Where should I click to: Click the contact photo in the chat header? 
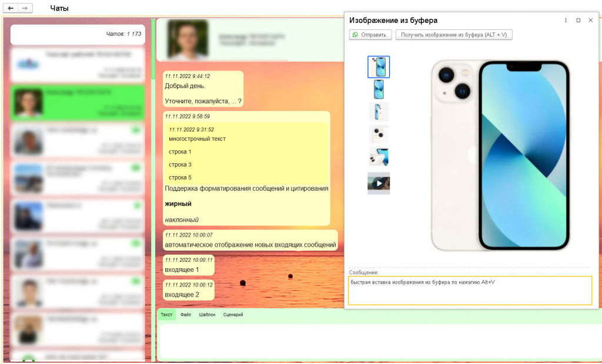(x=188, y=39)
